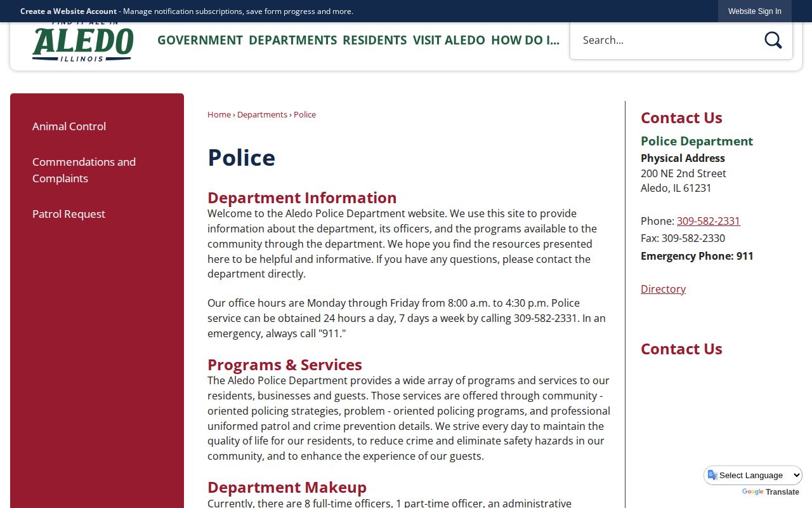Click Website Sign In button
This screenshot has width=812, height=508.
coord(755,11)
